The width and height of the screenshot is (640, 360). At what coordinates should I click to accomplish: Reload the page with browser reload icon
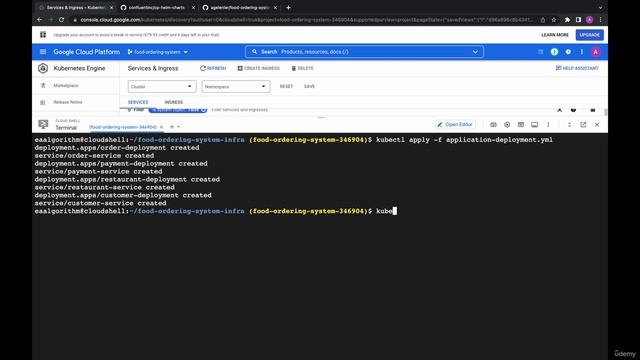(61, 20)
